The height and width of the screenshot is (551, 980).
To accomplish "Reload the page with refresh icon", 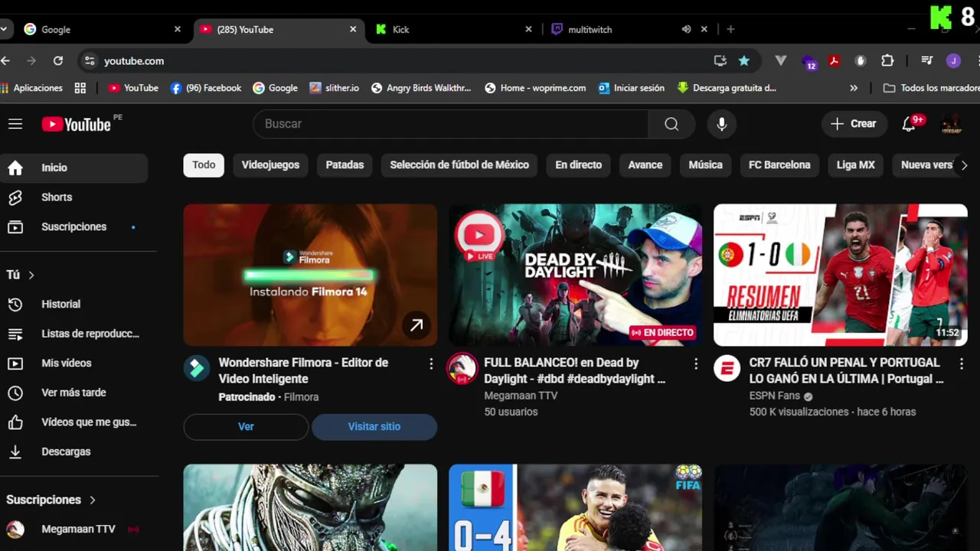I will (x=58, y=60).
